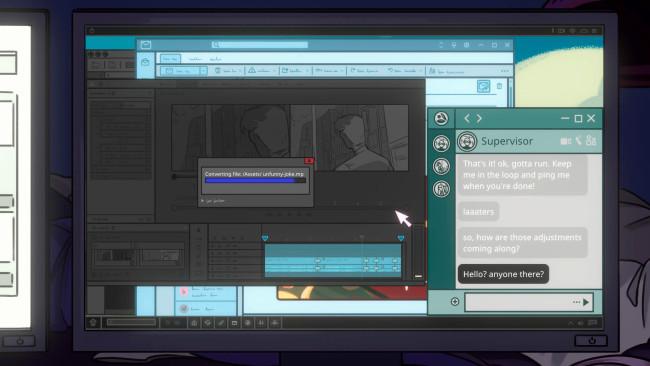This screenshot has height=366, width=650.
Task: Click the microphone icon in mail title bar
Action: [454, 45]
